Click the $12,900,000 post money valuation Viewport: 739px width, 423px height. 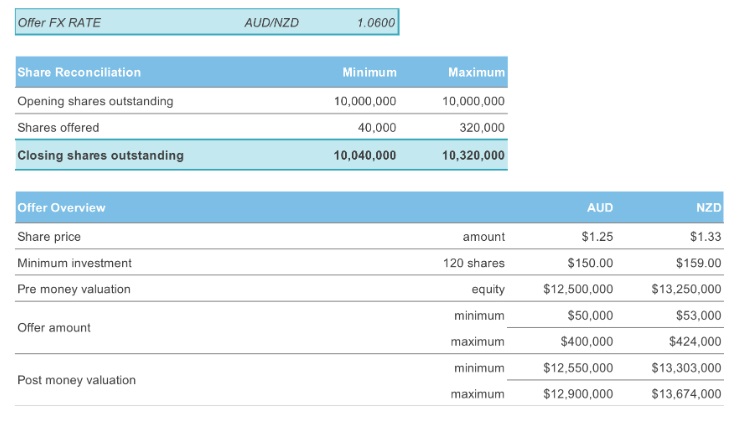tap(578, 394)
